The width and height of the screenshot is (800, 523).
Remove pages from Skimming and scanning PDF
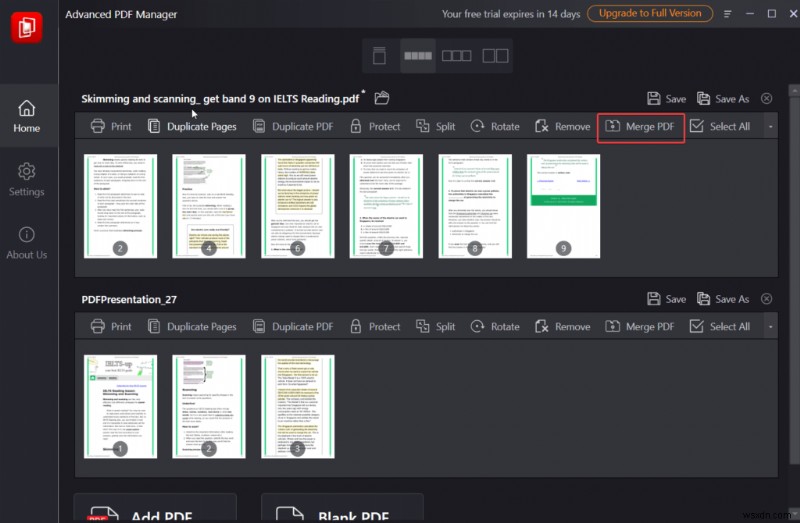562,127
